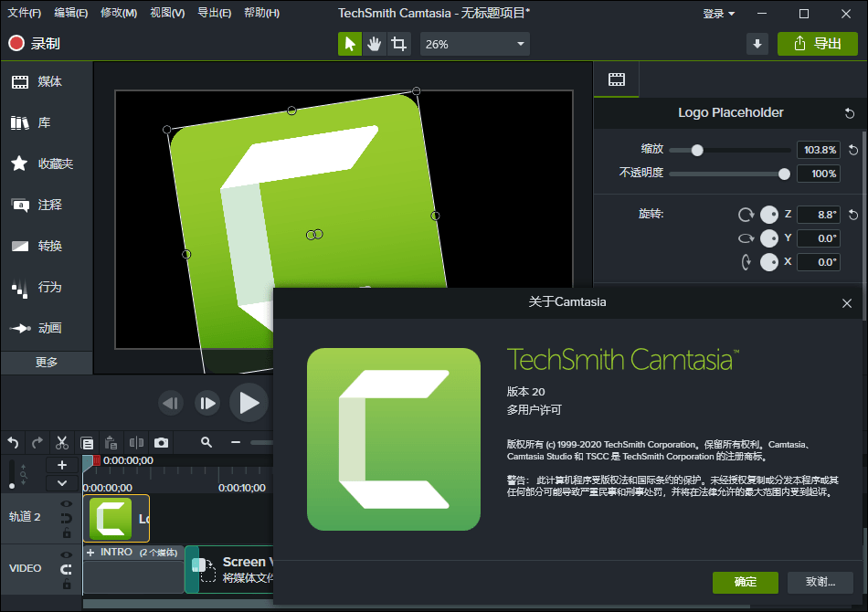Toggle magnetic track icon on 轨道 2
The height and width of the screenshot is (612, 868).
click(67, 519)
